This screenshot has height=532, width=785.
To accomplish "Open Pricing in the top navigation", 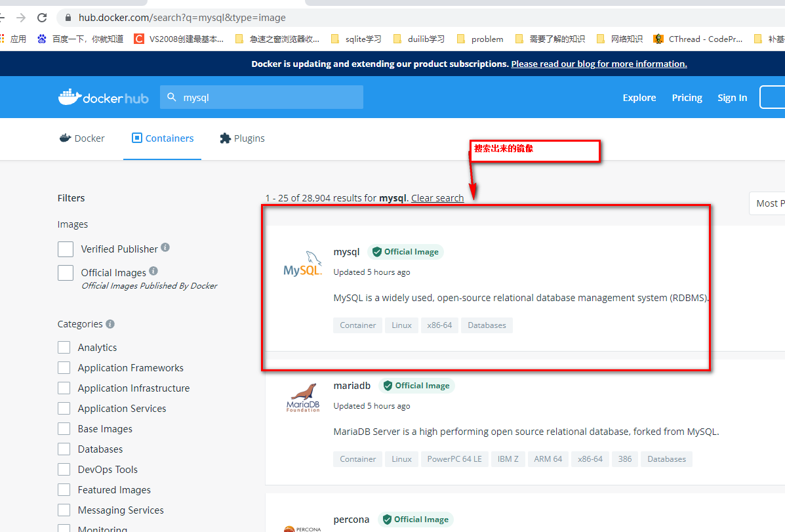I will (687, 98).
